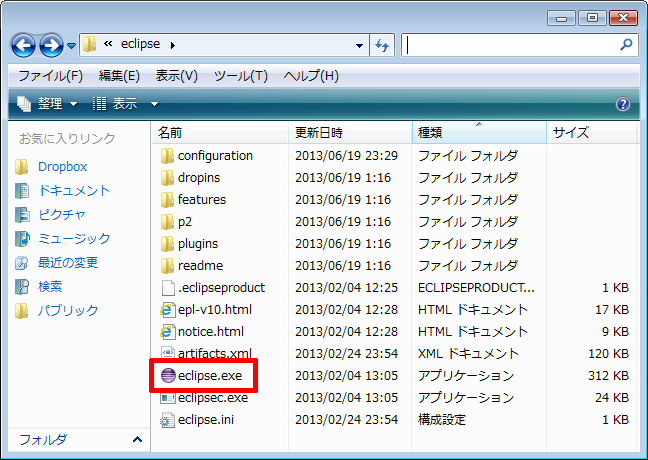Open the 表示(V) menu
This screenshot has width=648, height=460.
pyautogui.click(x=176, y=76)
